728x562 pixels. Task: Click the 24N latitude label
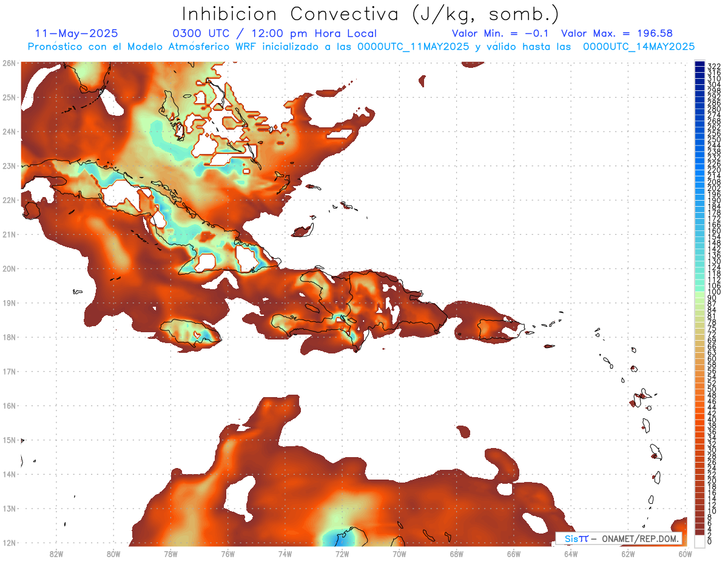9,132
